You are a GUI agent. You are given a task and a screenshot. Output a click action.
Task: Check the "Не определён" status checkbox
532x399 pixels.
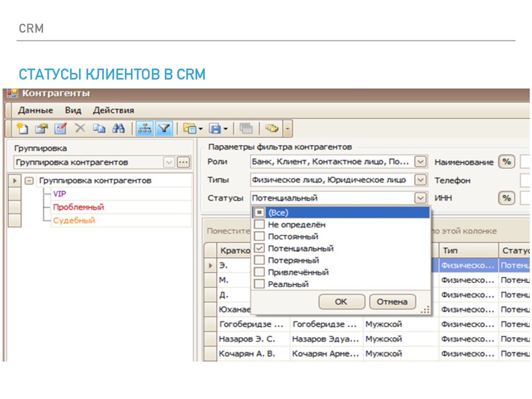coord(259,224)
